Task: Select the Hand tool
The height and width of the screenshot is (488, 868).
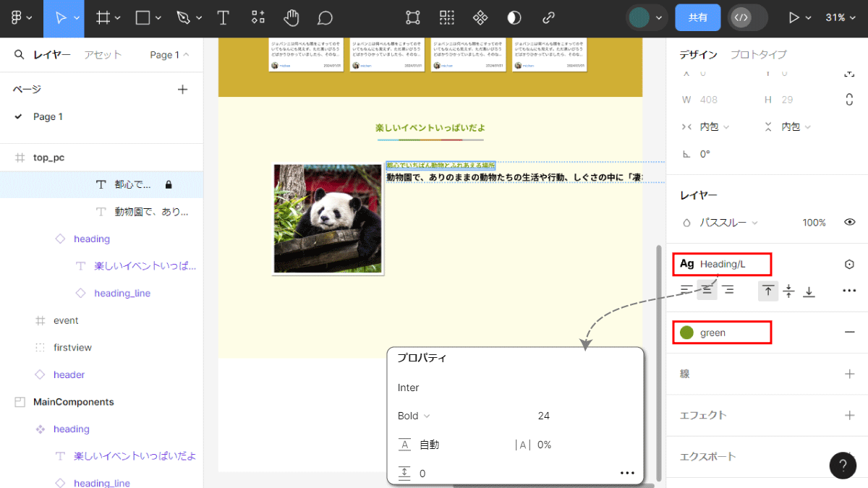Action: pos(292,17)
